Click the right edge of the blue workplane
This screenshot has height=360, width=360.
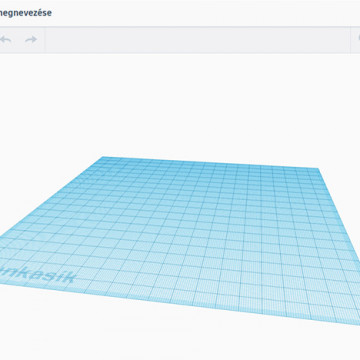pos(338,213)
